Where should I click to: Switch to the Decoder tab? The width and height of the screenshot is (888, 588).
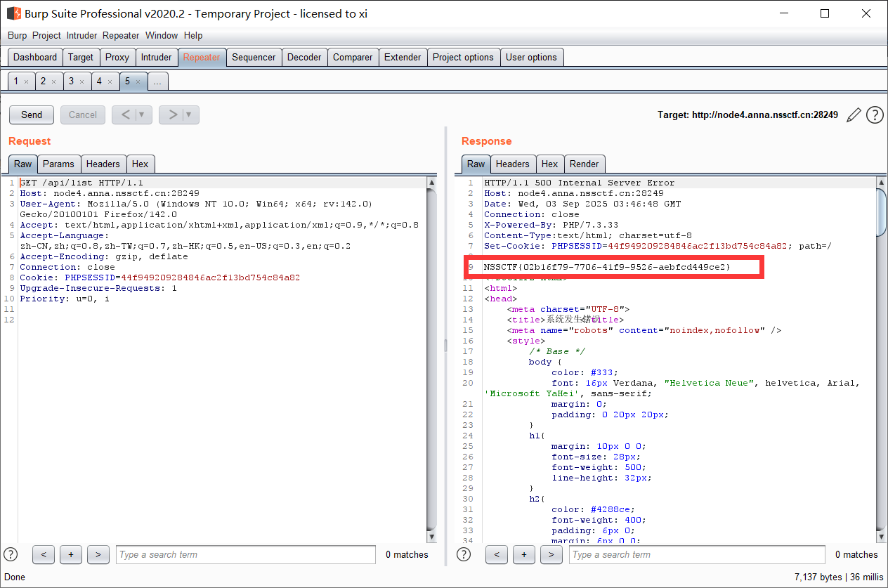[x=304, y=58]
